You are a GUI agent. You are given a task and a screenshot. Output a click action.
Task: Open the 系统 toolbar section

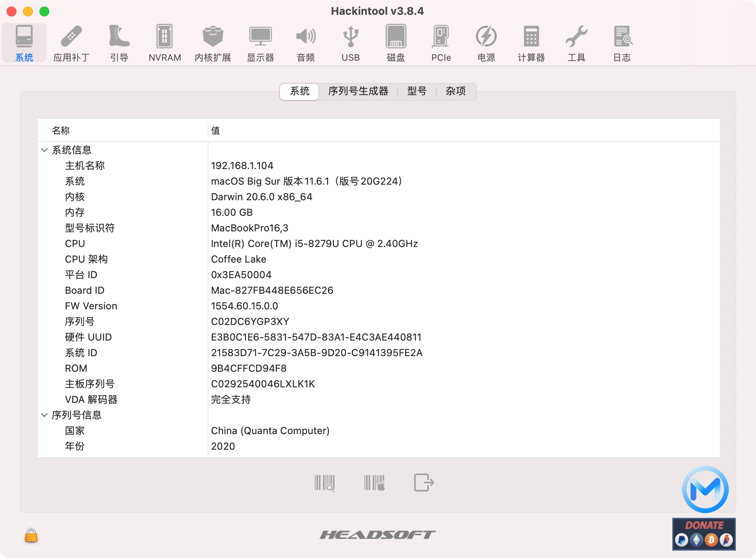24,43
